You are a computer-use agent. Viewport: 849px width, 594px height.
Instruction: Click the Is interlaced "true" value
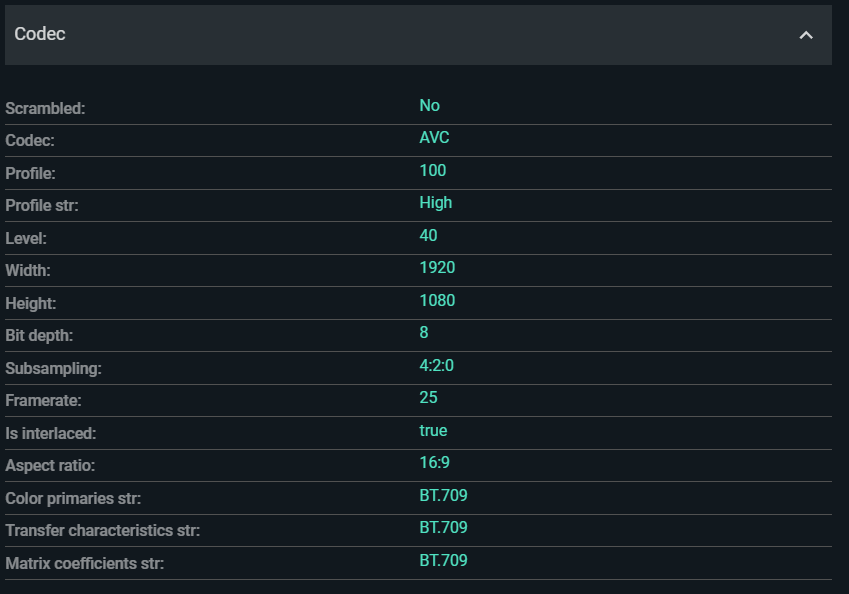tap(433, 431)
